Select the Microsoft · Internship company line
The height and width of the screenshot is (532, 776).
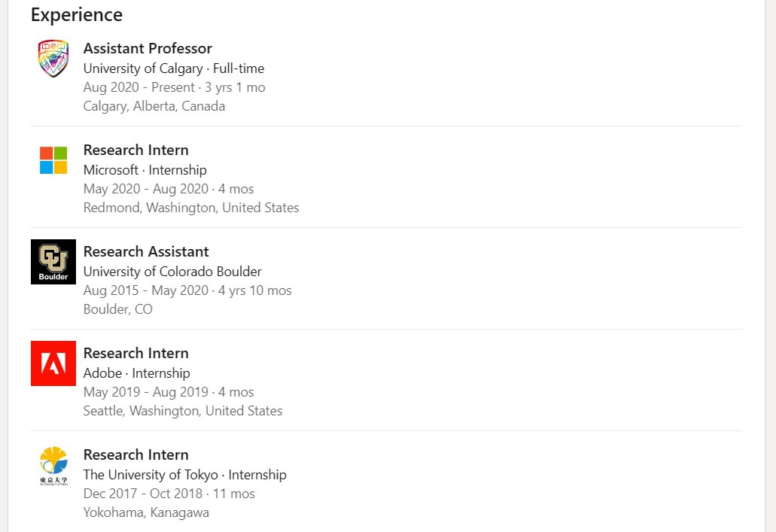(145, 170)
